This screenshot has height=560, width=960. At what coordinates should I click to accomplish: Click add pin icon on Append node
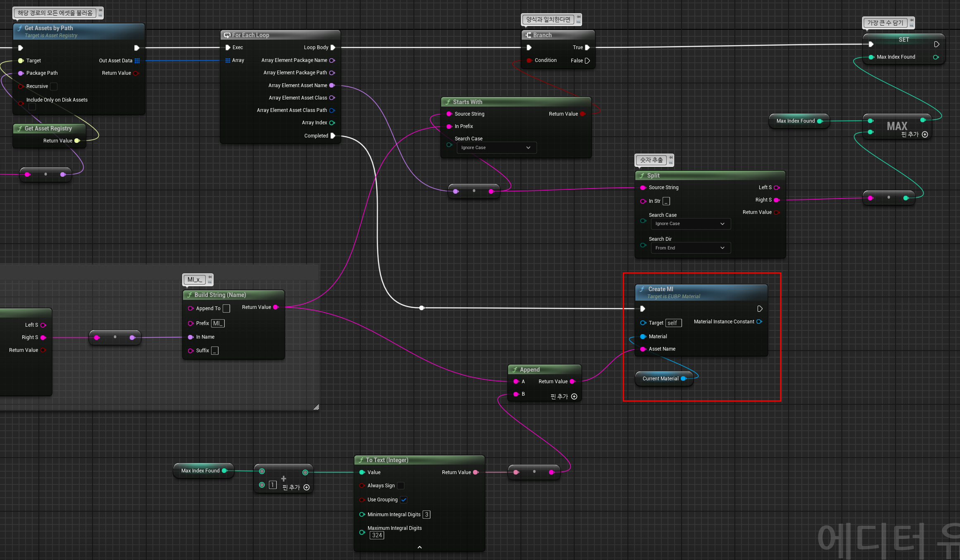pyautogui.click(x=574, y=396)
